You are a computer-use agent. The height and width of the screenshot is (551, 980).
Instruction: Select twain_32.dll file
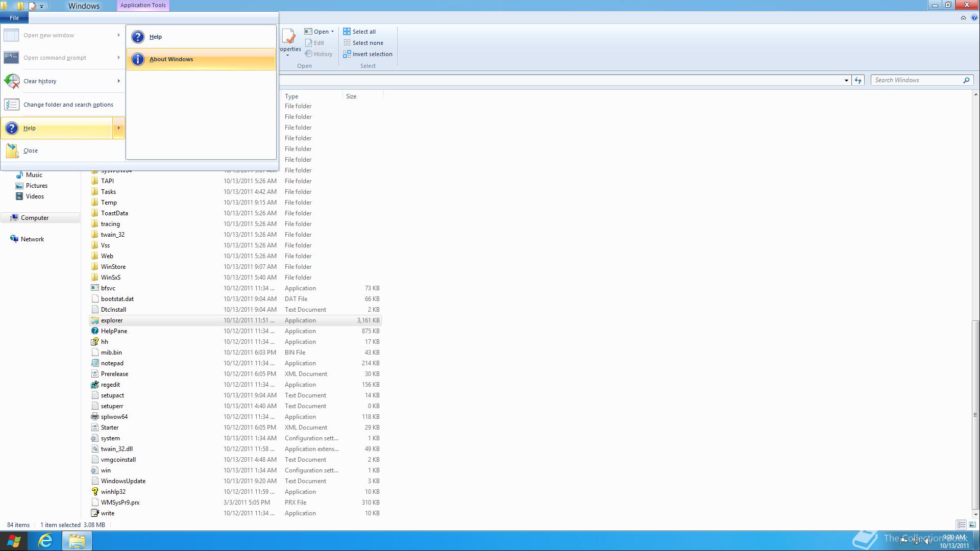point(235,449)
